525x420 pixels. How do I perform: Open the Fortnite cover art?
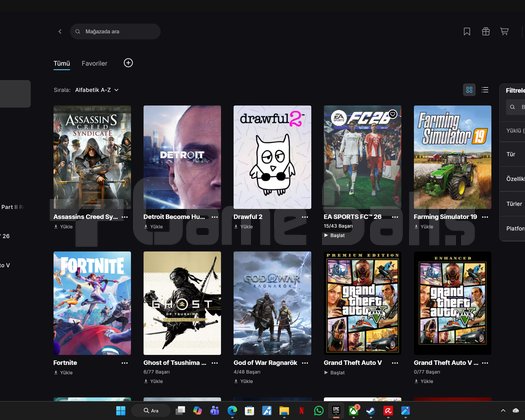92,303
